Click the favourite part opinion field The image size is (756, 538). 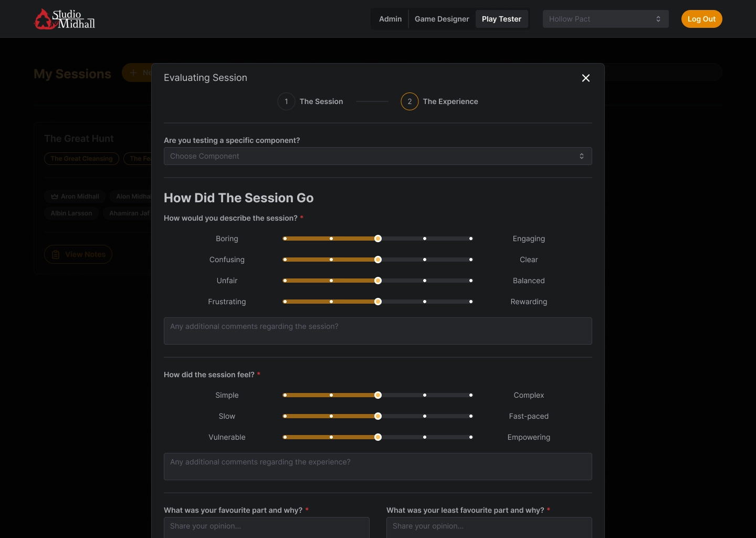266,526
